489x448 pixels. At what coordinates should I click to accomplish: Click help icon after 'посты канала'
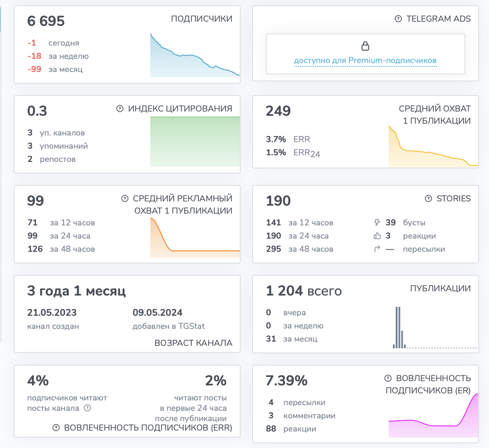tap(88, 408)
